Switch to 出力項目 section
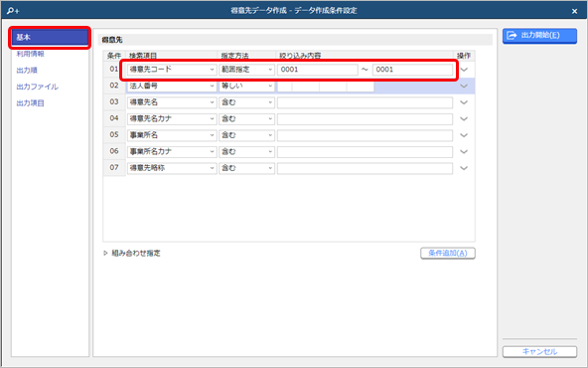Screen dimensions: 588x368 31,103
